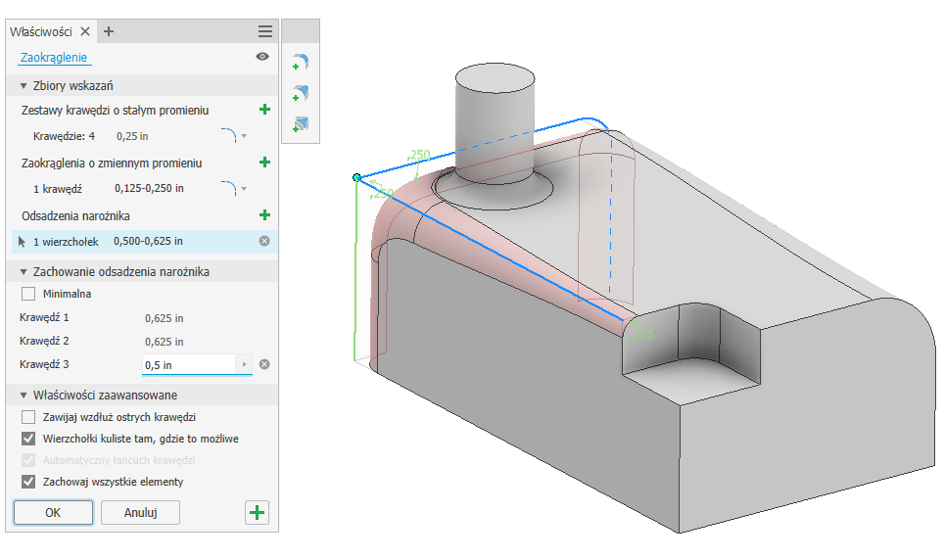
Task: Enable Zawijaj wzdłuż ostrych krawędzi
Action: 28,417
